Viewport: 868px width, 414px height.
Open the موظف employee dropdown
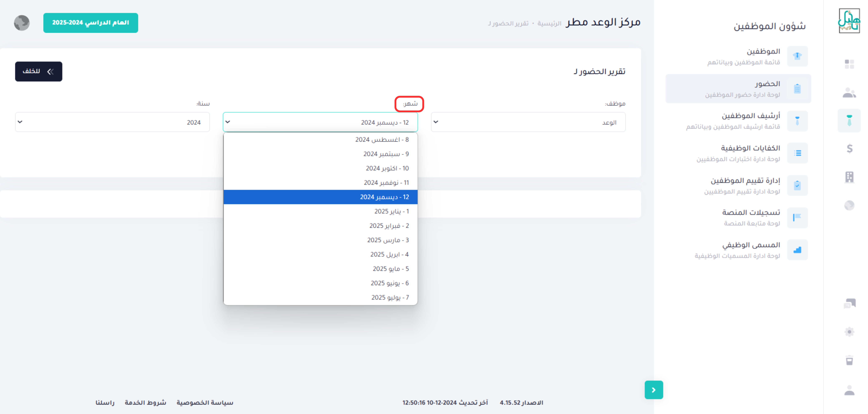click(x=528, y=122)
